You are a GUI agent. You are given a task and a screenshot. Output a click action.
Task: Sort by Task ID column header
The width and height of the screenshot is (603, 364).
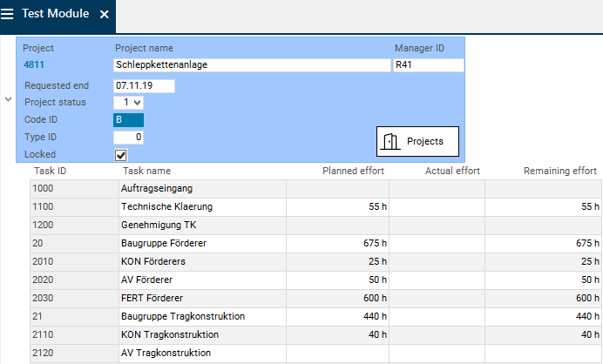[x=50, y=171]
